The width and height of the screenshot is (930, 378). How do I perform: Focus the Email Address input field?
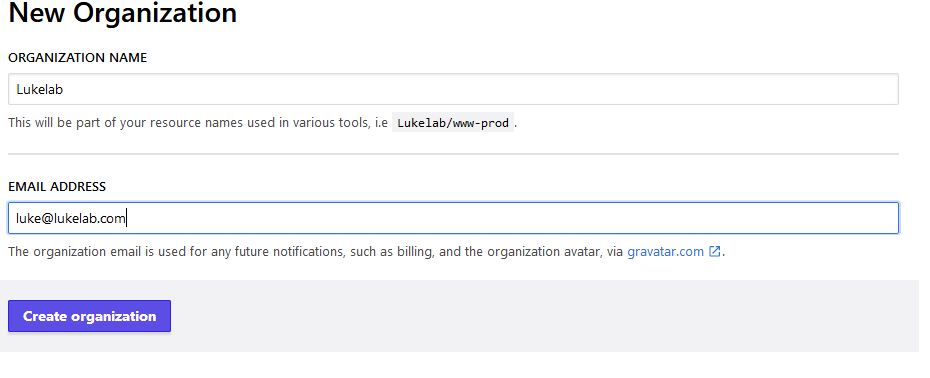pyautogui.click(x=453, y=218)
